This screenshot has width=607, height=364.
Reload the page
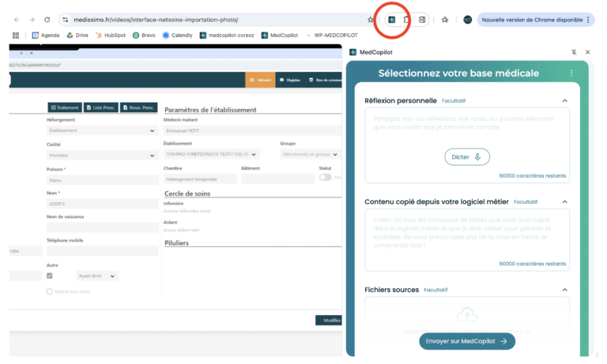(47, 20)
